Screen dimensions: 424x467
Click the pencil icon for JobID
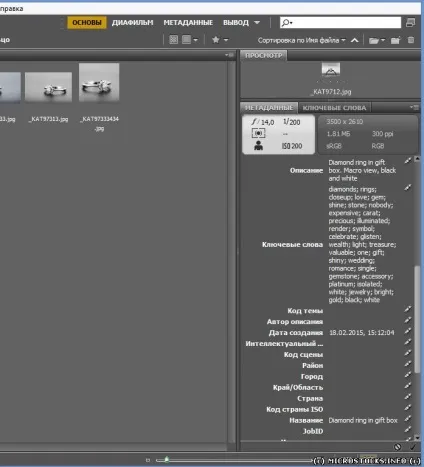[x=408, y=429]
